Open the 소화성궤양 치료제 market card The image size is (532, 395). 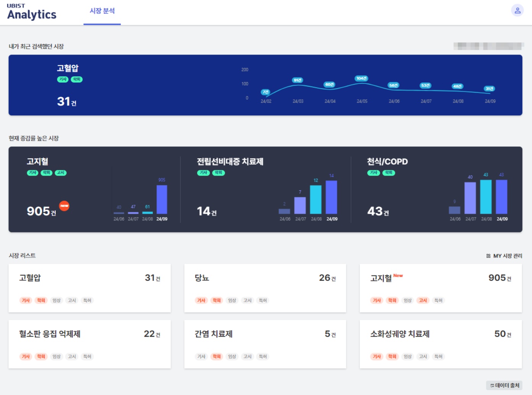[441, 344]
